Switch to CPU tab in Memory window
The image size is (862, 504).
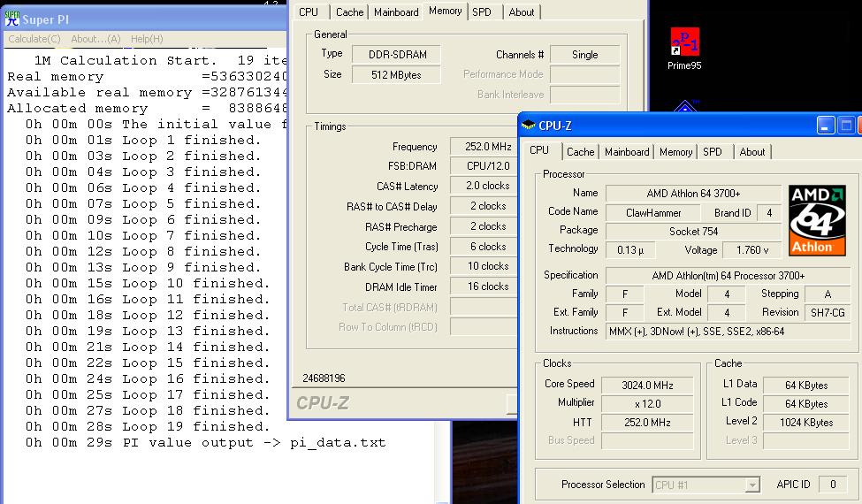309,12
